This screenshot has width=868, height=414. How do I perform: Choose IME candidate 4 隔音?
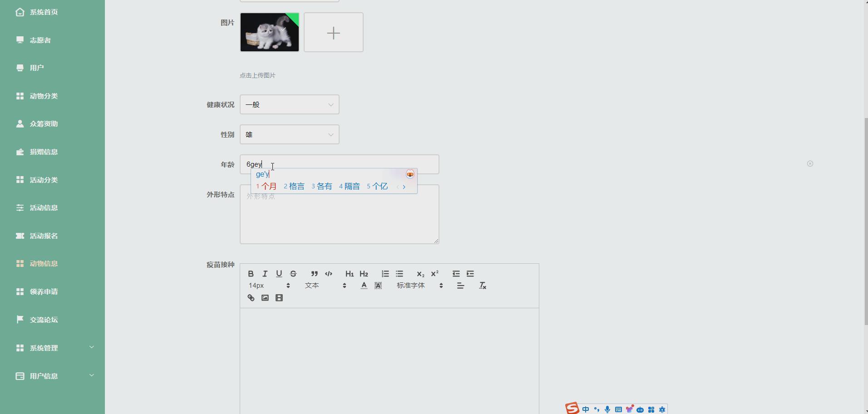350,186
